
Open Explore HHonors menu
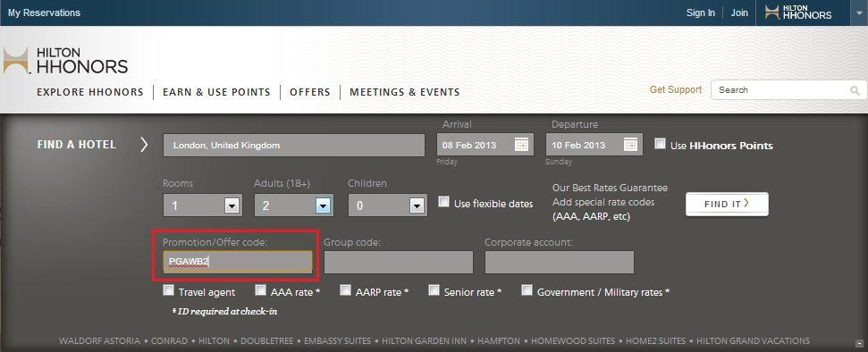point(90,92)
